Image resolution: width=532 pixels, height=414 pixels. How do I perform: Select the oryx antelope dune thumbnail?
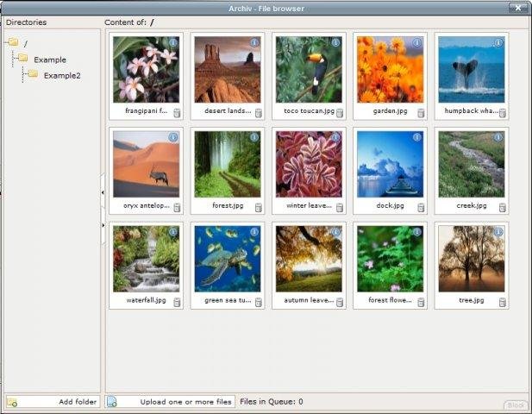point(146,164)
